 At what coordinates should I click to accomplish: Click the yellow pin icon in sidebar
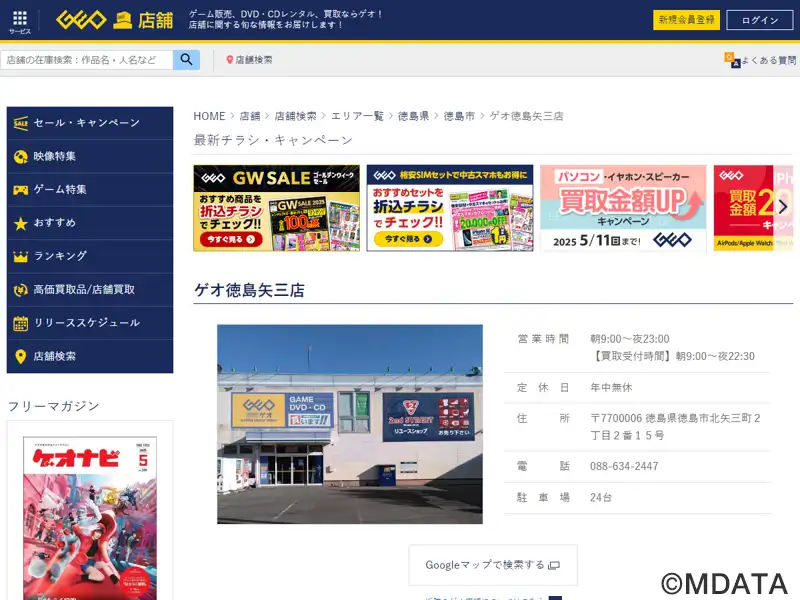tap(20, 357)
